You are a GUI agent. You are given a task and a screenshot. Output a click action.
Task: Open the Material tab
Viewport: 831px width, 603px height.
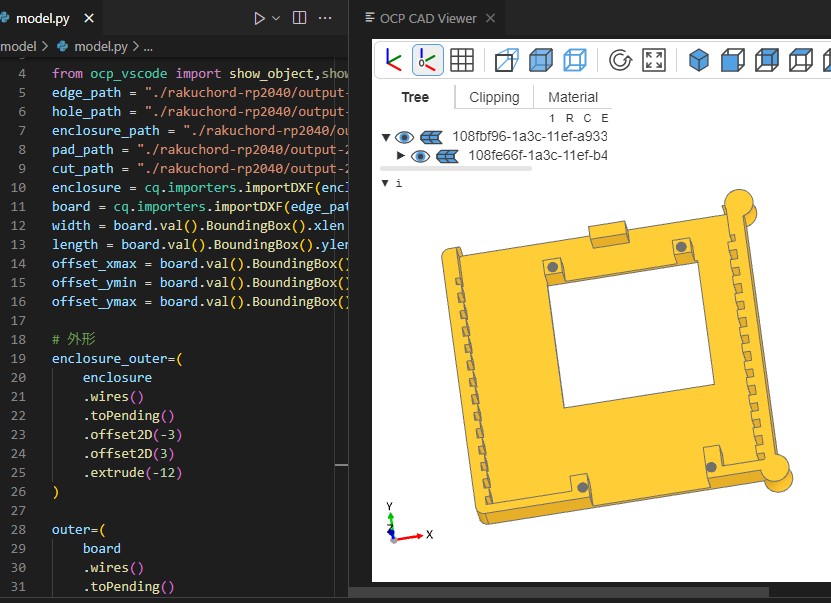(x=573, y=97)
